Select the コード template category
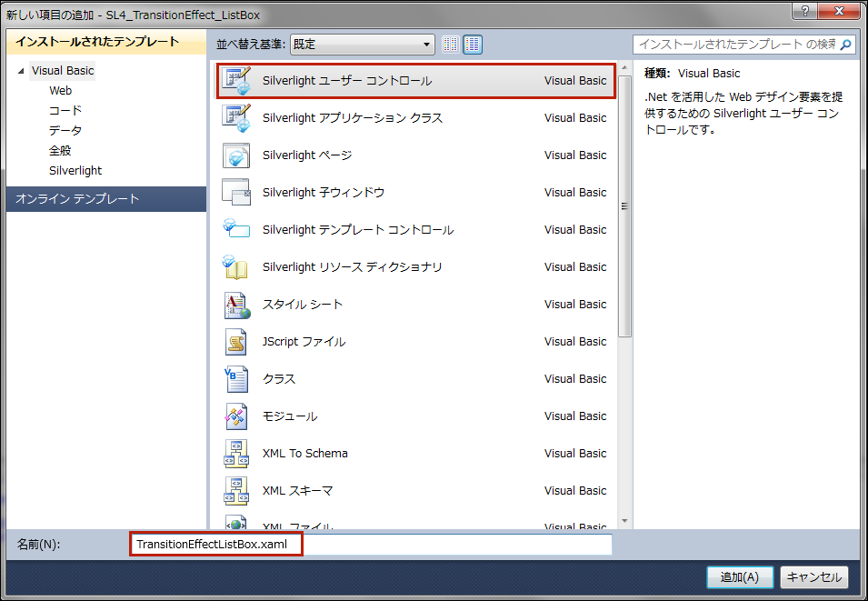 click(x=65, y=111)
